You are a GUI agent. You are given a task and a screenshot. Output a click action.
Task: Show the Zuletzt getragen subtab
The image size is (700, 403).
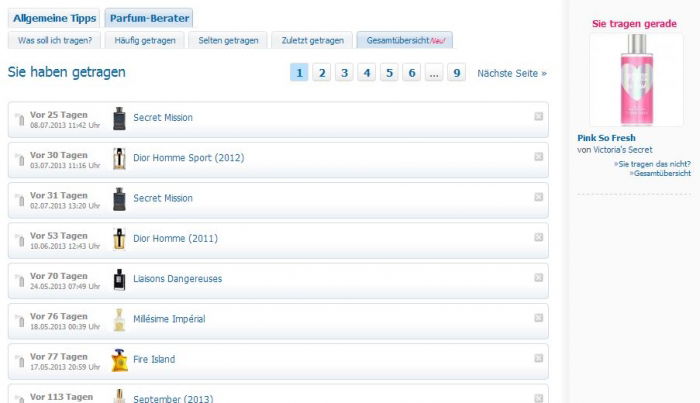click(x=312, y=40)
